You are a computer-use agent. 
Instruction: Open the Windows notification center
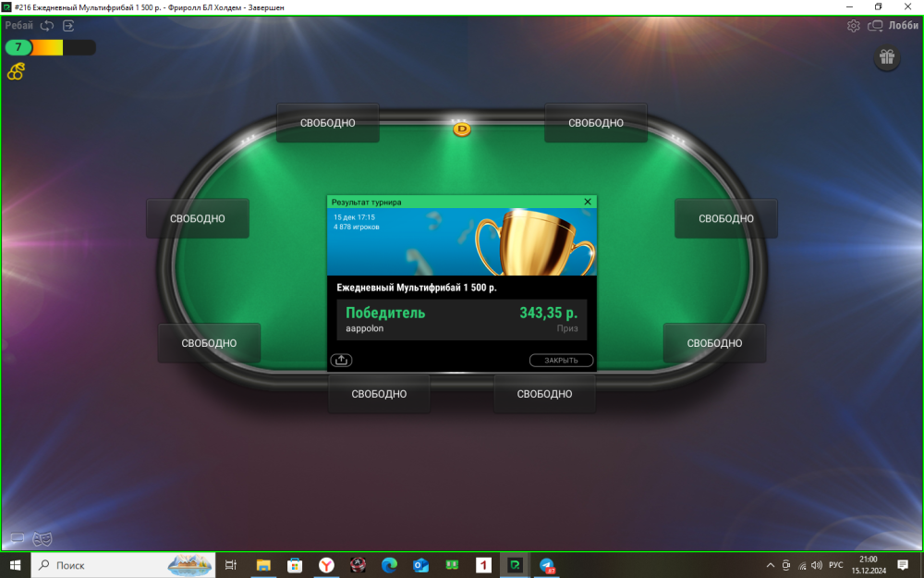(903, 565)
